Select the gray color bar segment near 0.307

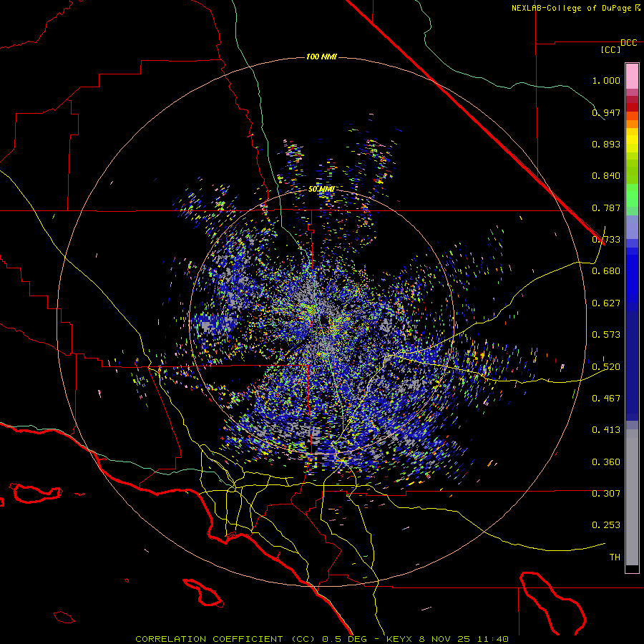coord(632,497)
